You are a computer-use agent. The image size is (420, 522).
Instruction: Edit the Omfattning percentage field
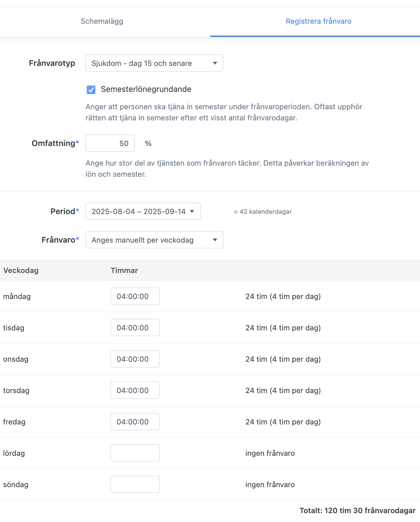coord(110,143)
